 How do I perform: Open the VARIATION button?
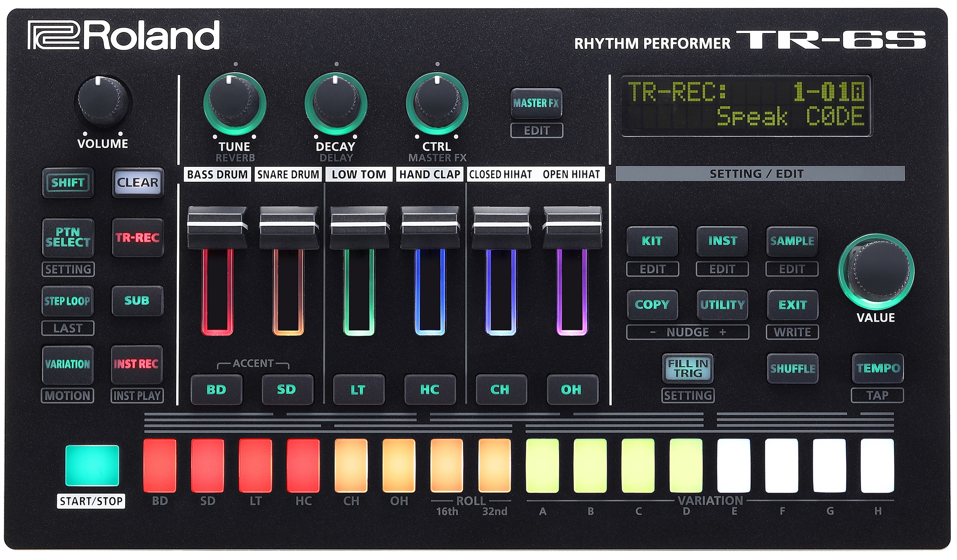(x=68, y=365)
